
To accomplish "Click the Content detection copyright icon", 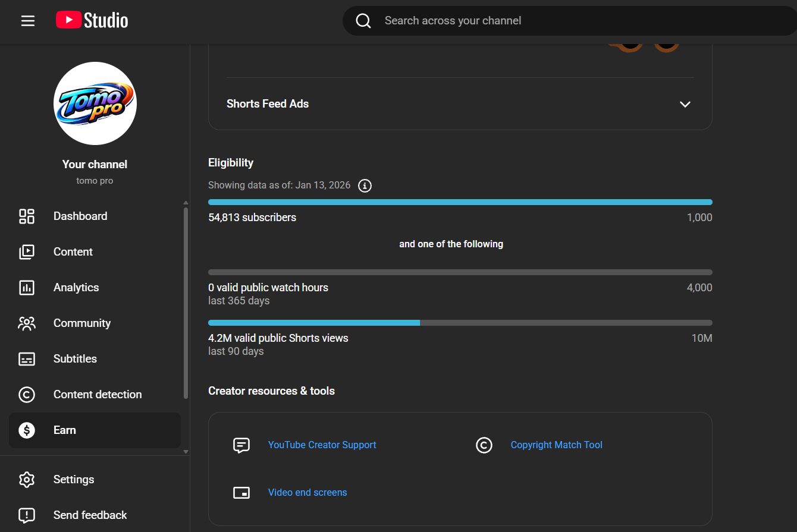I will point(27,395).
